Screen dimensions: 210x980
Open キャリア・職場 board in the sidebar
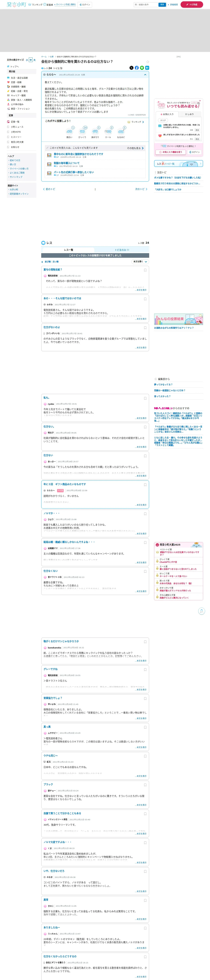(18, 96)
